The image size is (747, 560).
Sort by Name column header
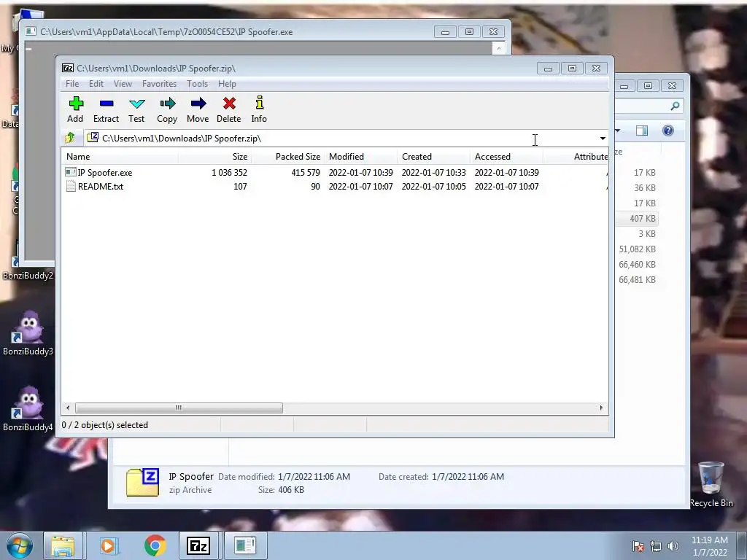coord(120,157)
